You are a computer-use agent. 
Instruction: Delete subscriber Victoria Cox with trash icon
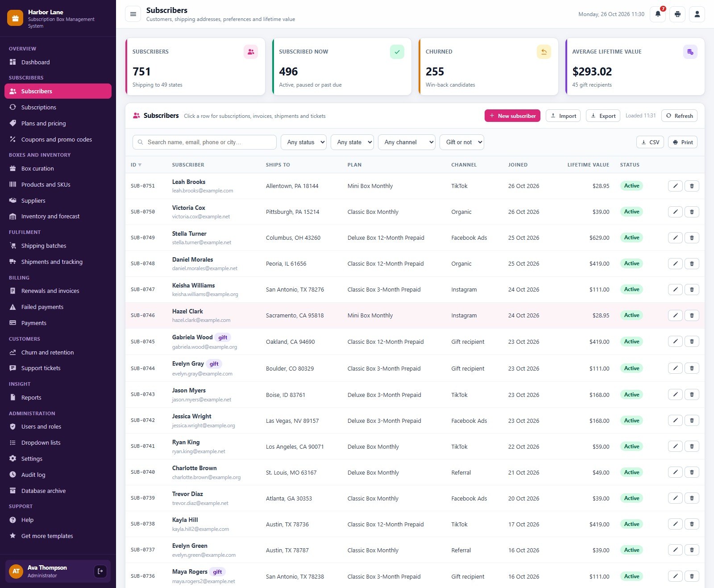[692, 212]
